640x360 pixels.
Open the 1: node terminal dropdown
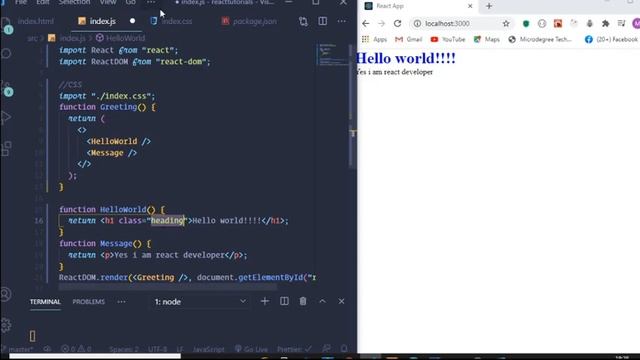tap(200, 302)
